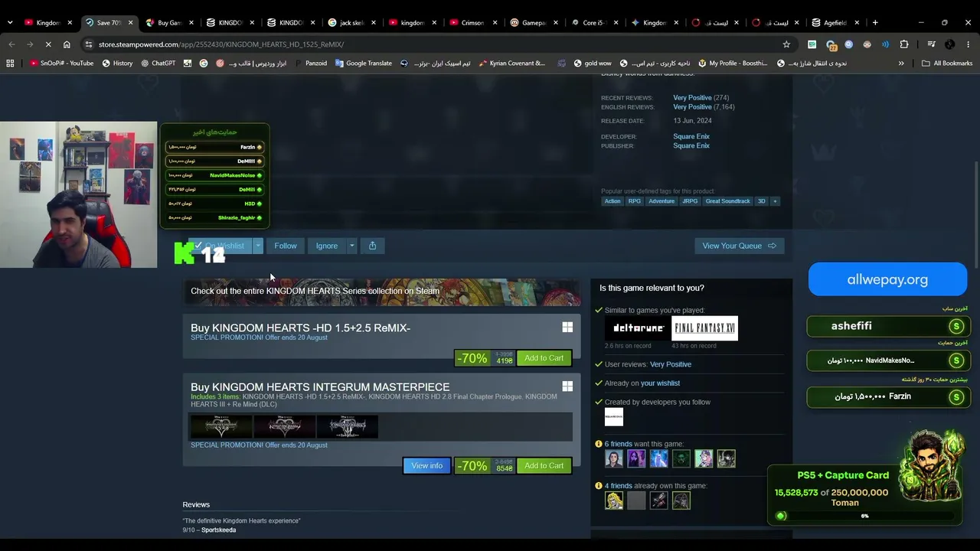Viewport: 980px width, 551px height.
Task: Switch to the Agefield tab
Action: tap(835, 23)
